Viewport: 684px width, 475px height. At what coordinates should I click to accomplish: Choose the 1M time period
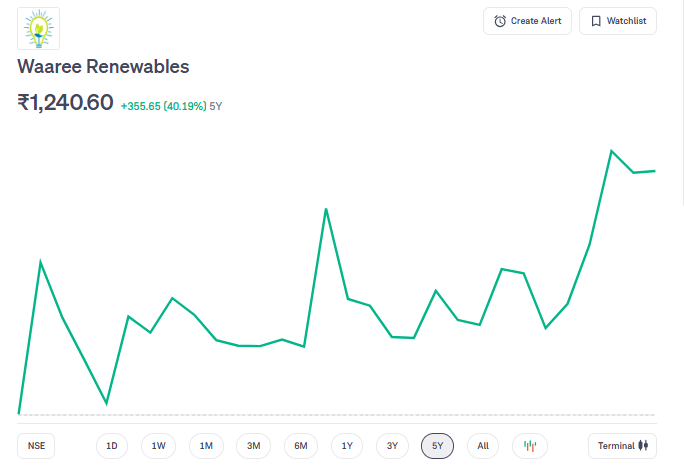[x=206, y=445]
